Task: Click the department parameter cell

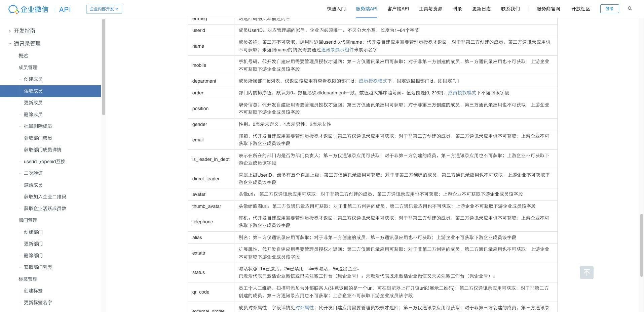Action: click(x=211, y=81)
